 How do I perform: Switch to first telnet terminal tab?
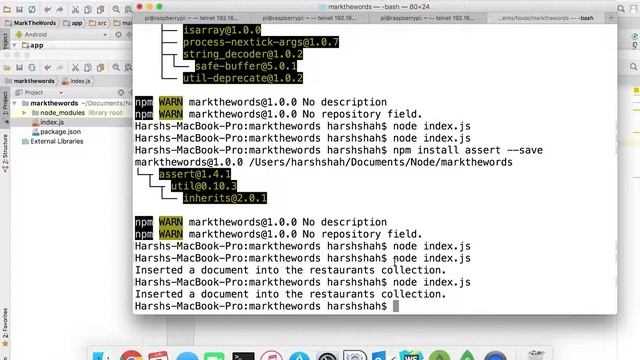pyautogui.click(x=192, y=18)
